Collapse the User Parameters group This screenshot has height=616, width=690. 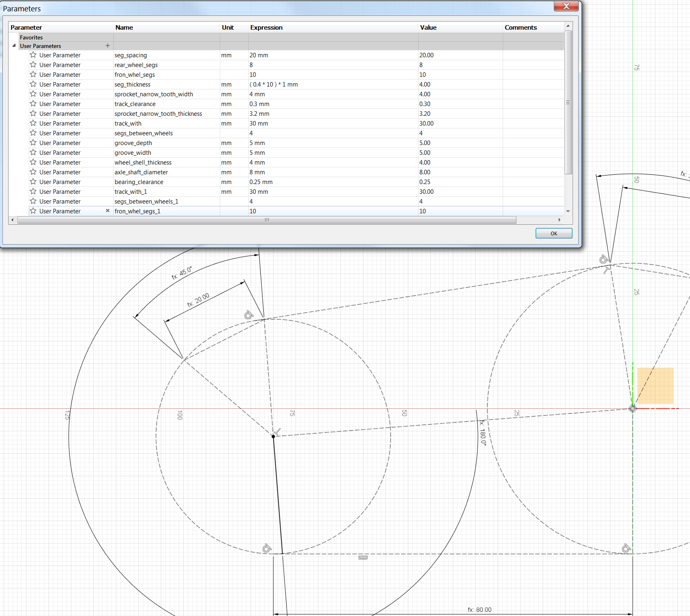14,46
